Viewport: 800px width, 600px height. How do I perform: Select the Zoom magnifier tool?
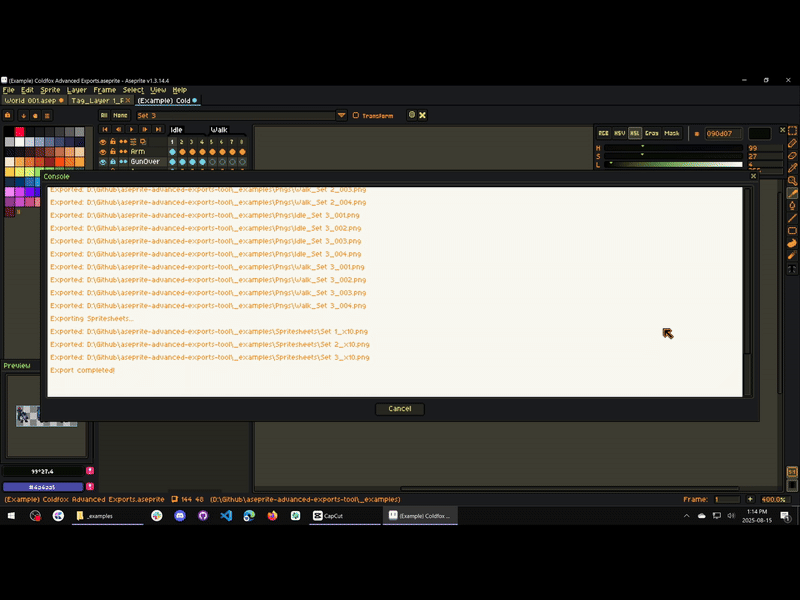[792, 181]
